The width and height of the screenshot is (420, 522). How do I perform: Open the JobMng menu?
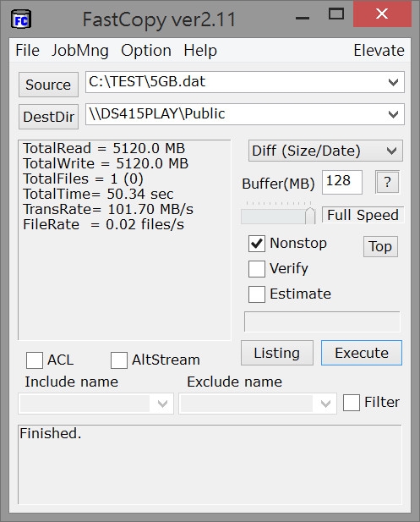pyautogui.click(x=80, y=51)
